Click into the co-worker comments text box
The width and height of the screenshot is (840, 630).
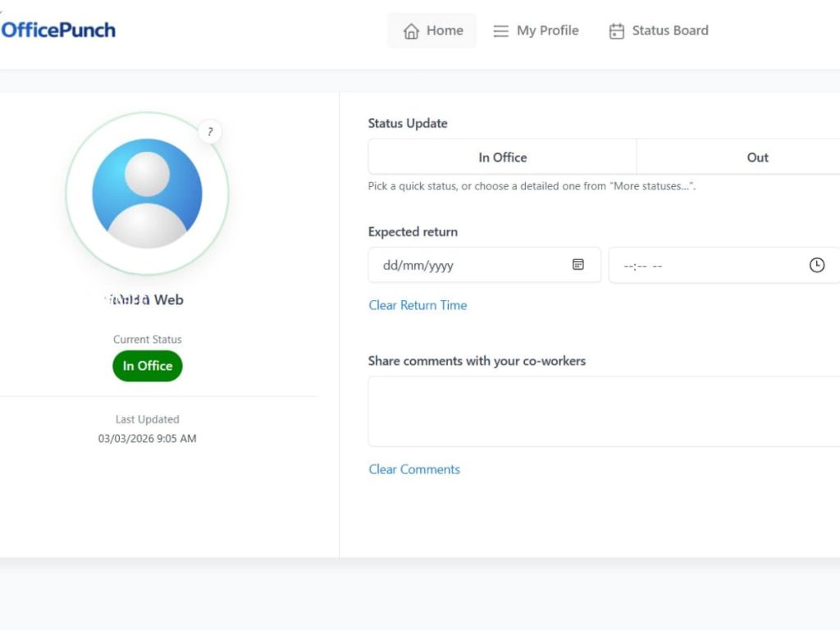[604, 411]
